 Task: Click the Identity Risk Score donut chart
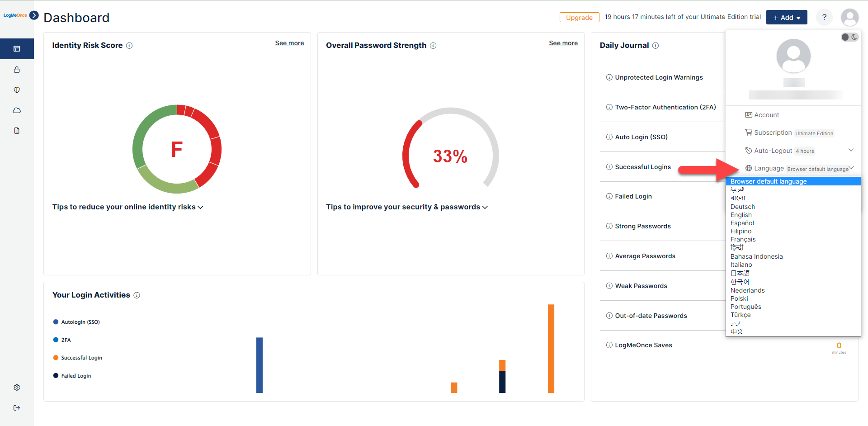(x=177, y=149)
